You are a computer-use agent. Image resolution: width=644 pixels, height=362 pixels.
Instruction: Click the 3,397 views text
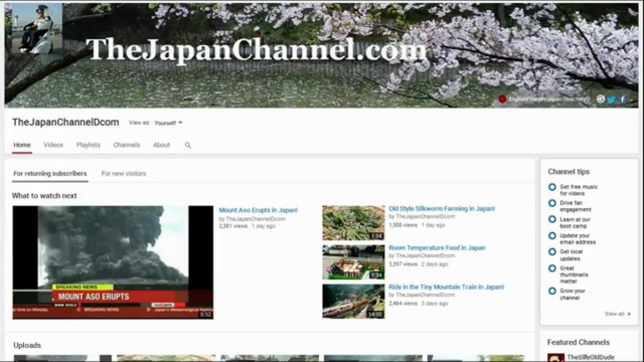403,264
